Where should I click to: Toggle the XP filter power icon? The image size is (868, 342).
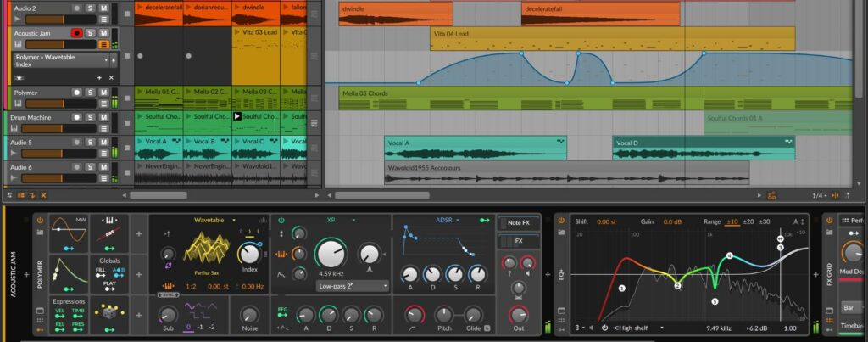coord(281,220)
